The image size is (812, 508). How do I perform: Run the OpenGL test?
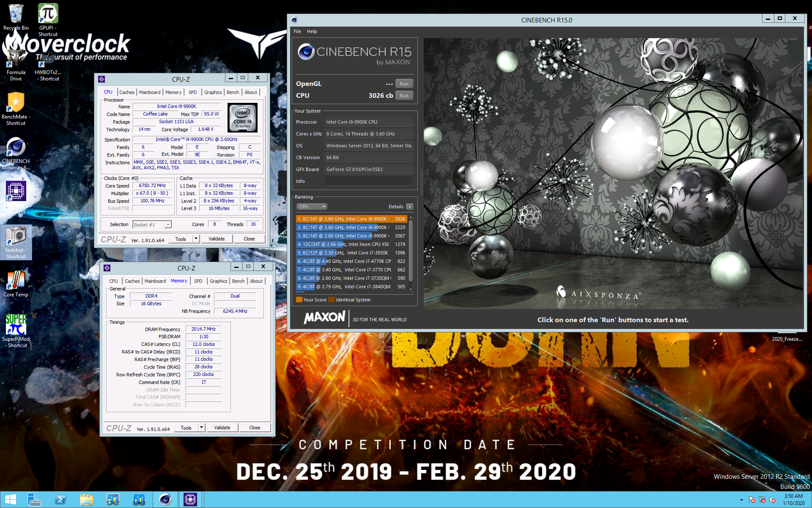[x=404, y=84]
